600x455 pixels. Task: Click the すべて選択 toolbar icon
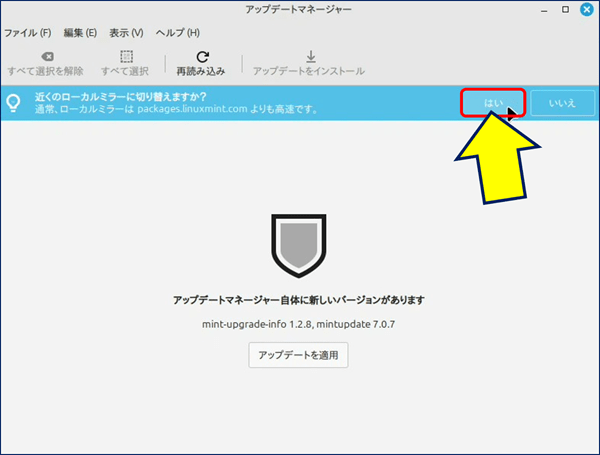tap(126, 57)
